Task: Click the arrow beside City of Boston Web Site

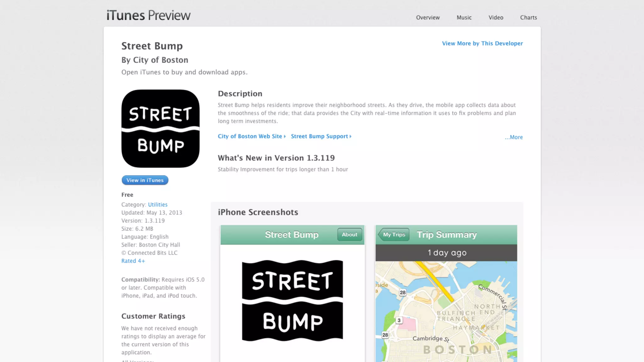Action: (x=285, y=136)
